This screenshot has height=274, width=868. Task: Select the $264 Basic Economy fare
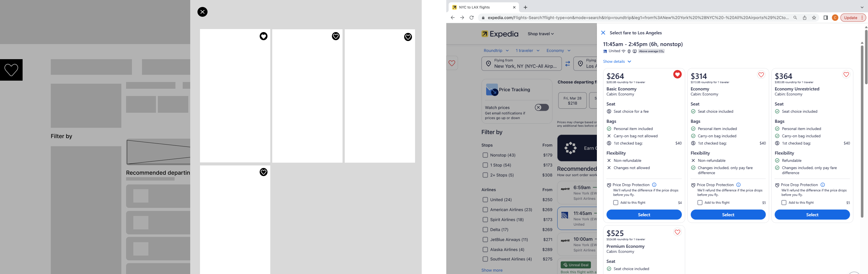click(x=643, y=215)
